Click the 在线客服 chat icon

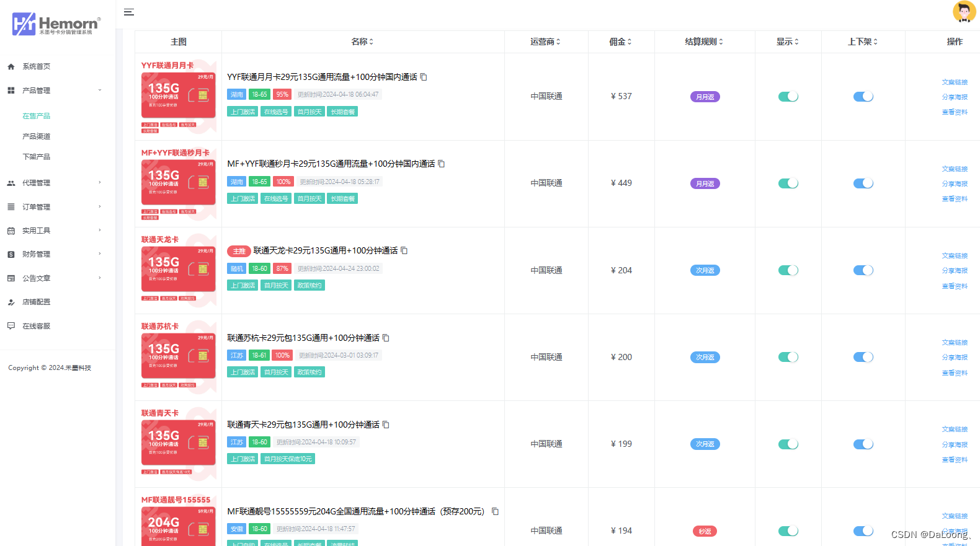point(11,326)
